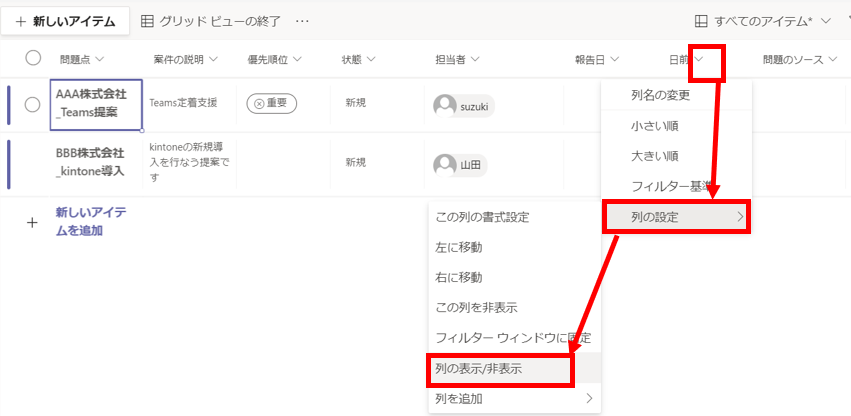
Task: Click the BBB株式会社_kintone導入 cell
Action: tap(96, 162)
